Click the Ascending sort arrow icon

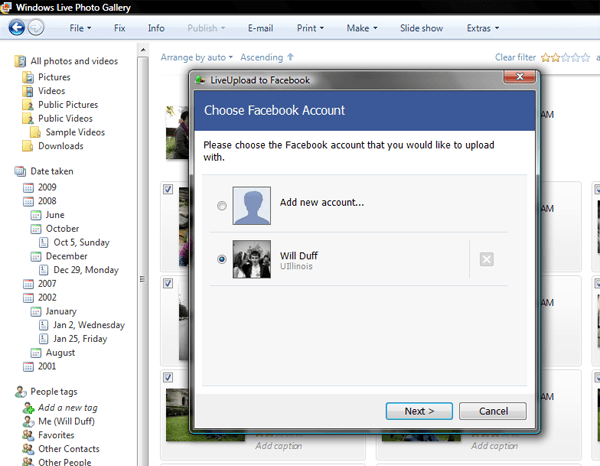coord(290,57)
